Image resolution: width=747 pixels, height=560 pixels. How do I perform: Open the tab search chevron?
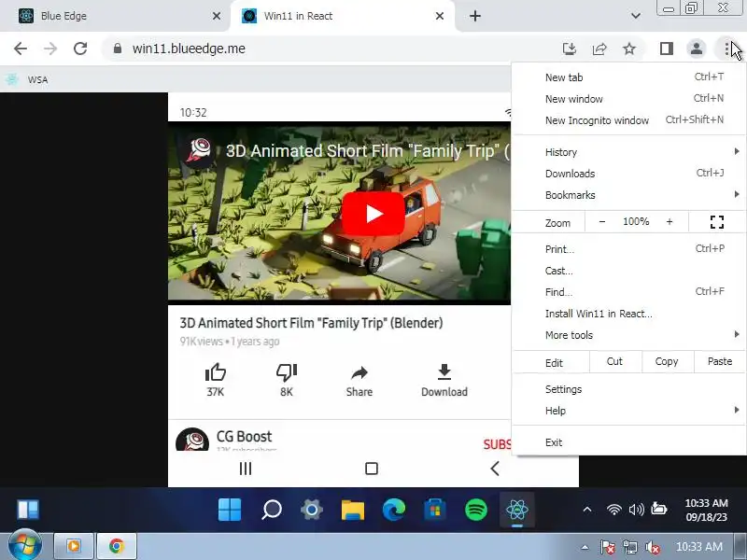point(636,16)
